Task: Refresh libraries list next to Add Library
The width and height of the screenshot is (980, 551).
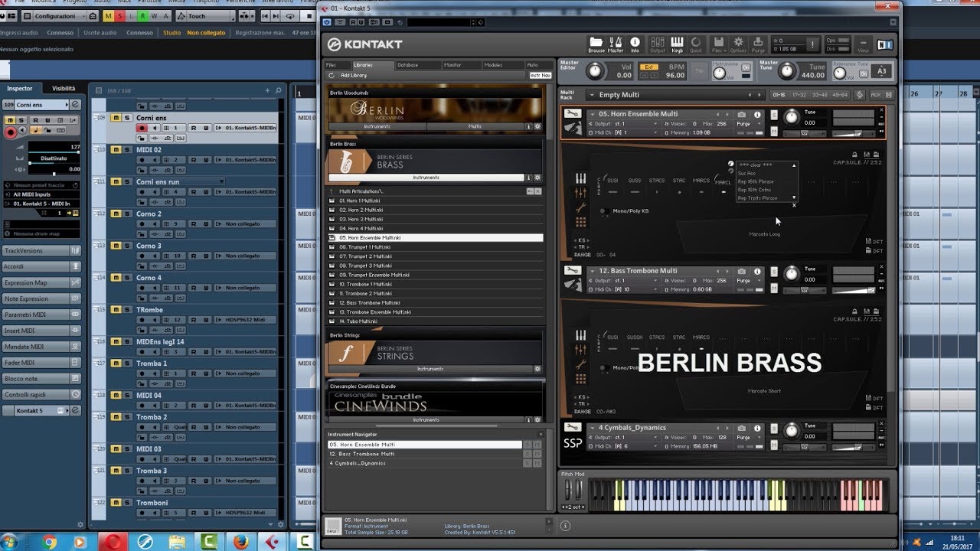Action: 332,75
